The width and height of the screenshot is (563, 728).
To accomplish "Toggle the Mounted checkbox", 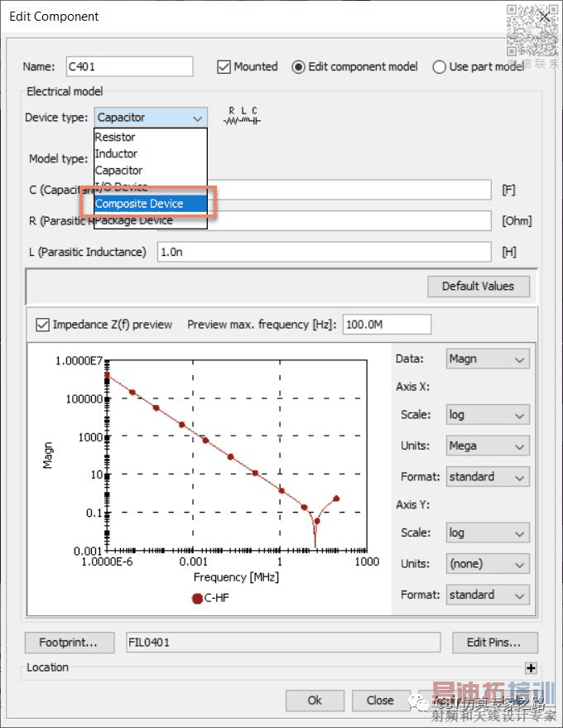I will coord(224,67).
